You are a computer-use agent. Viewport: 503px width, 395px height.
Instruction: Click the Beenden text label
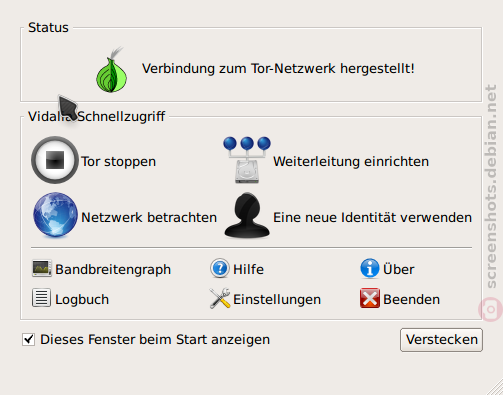412,299
